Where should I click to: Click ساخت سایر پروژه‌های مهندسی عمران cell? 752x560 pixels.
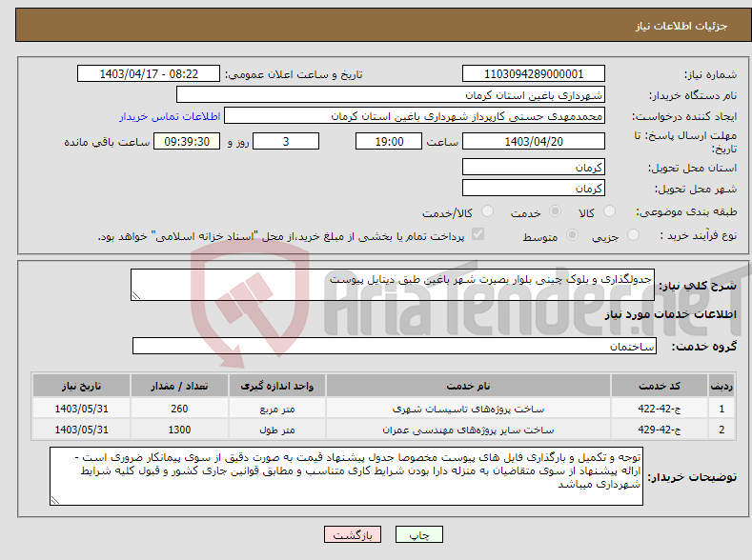tap(468, 430)
